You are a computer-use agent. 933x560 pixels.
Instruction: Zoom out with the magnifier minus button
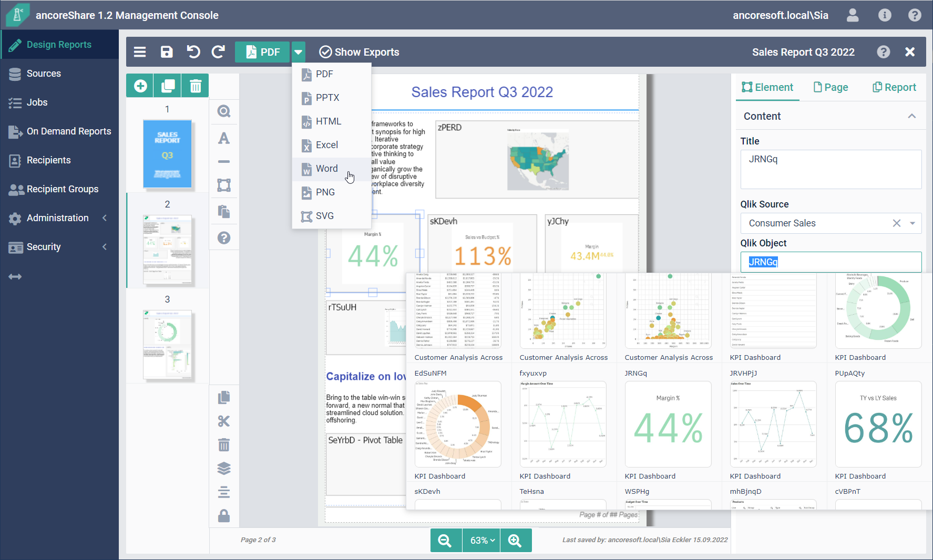(x=445, y=540)
